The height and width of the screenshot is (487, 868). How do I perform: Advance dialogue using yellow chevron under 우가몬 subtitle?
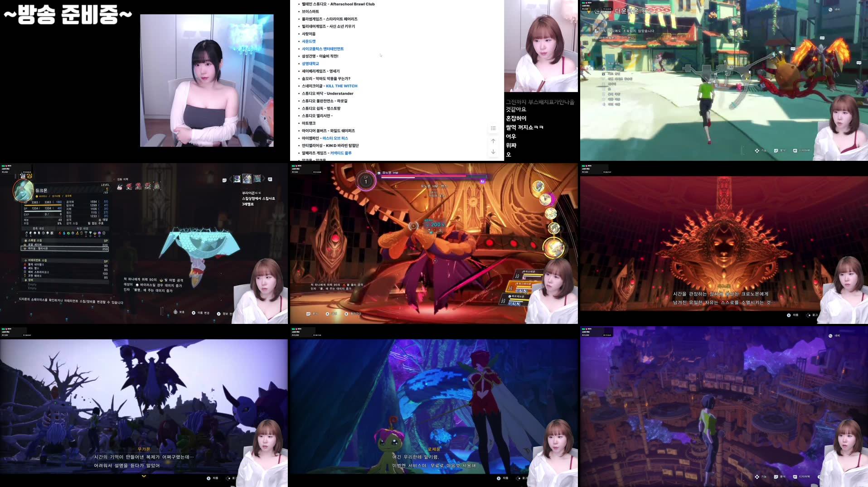click(144, 476)
